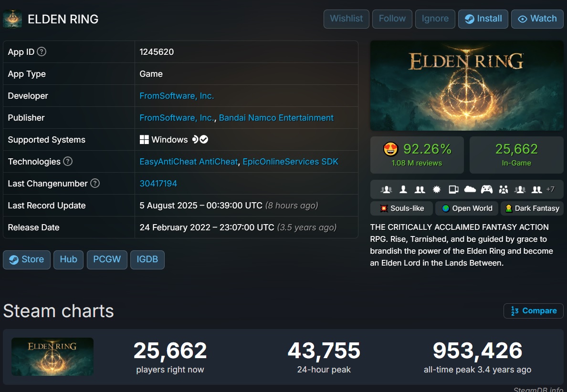
Task: Click the single-player silhouette category icon
Action: 403,189
